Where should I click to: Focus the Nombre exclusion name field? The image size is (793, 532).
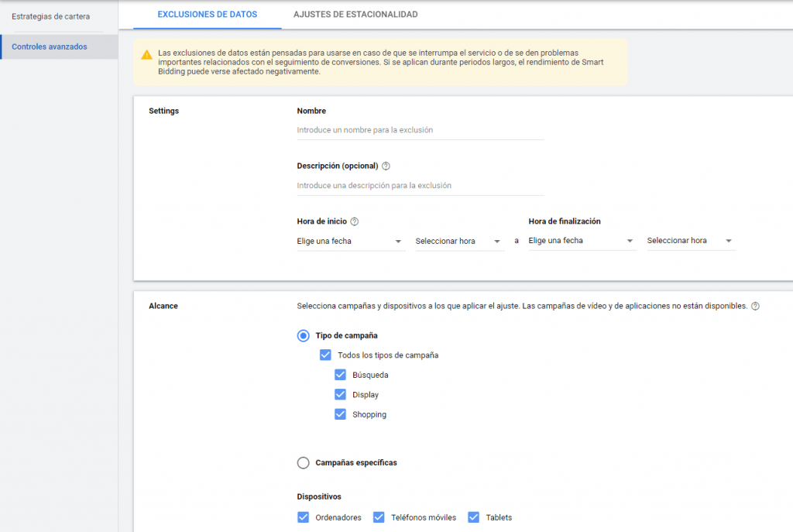click(x=421, y=130)
